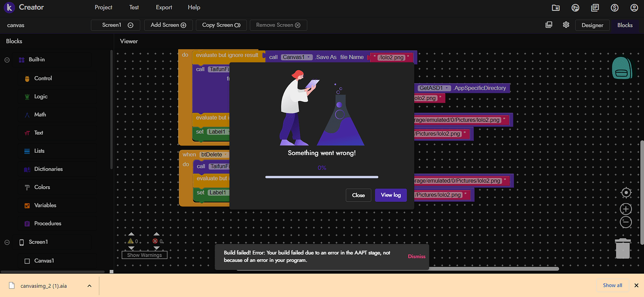Center the workspace with the crosshair icon
The image size is (644, 297).
point(626,193)
